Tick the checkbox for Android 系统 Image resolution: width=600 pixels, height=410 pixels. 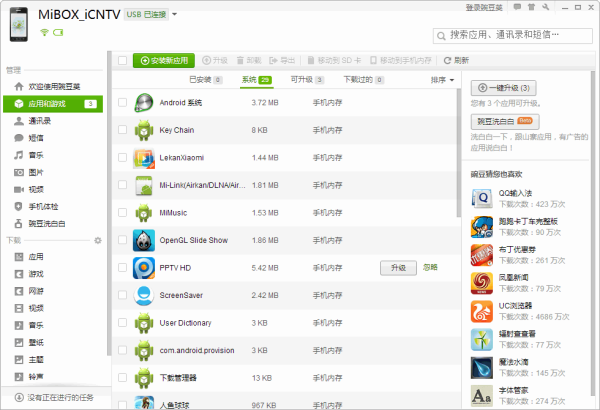coord(122,103)
